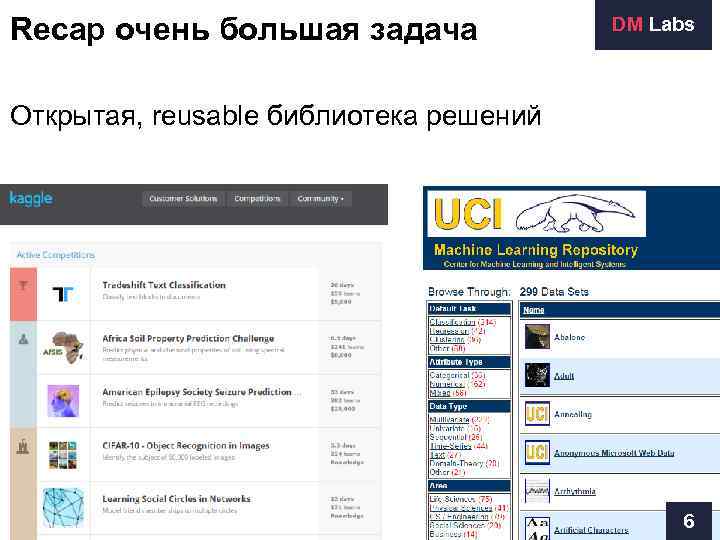Click Machine Learning Repository title
The width and height of the screenshot is (720, 540).
click(x=536, y=250)
